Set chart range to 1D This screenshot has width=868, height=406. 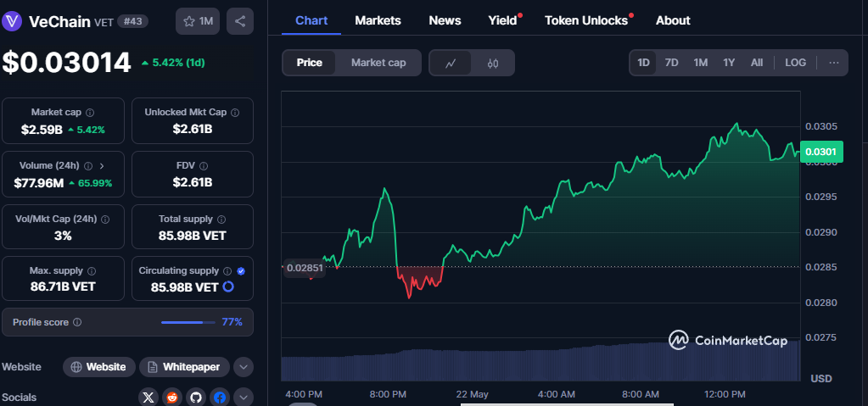[643, 63]
